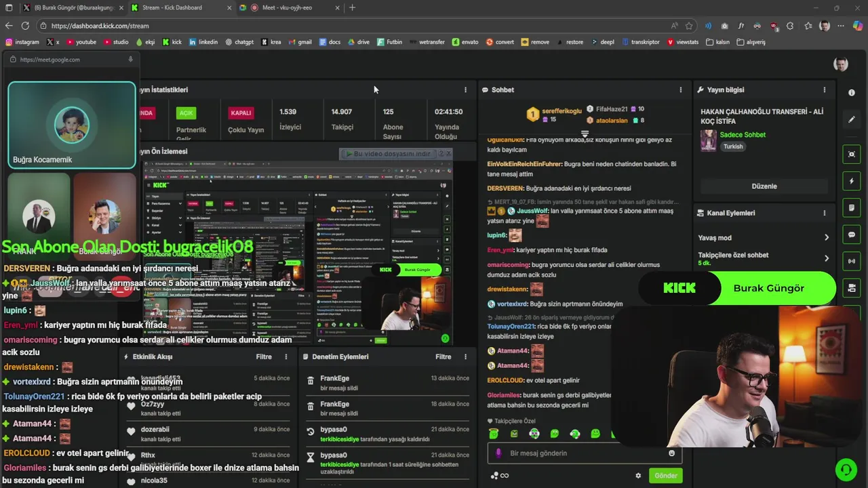Screen dimensions: 868x488
Task: Click the blue sound wave extension icon
Action: [x=708, y=26]
